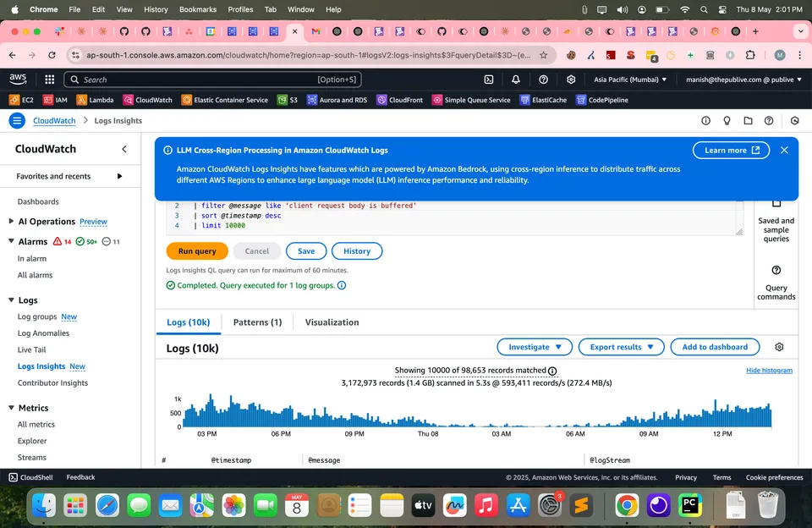Toggle the CloudWatch navigation hamburger menu
812x528 pixels.
point(17,121)
